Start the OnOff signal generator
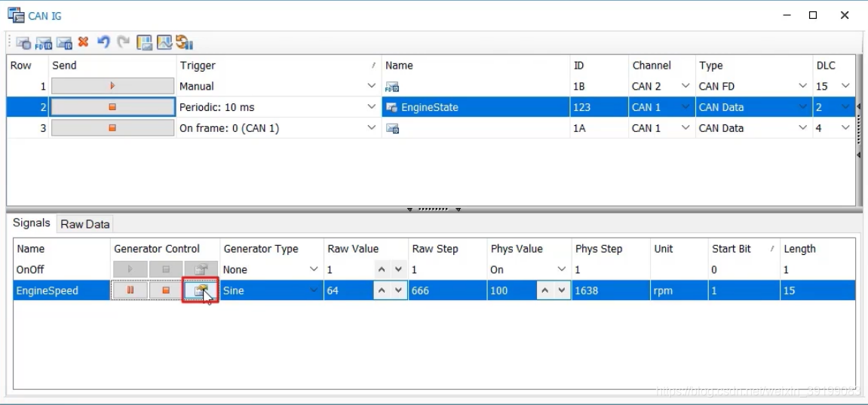868x405 pixels. pos(130,269)
